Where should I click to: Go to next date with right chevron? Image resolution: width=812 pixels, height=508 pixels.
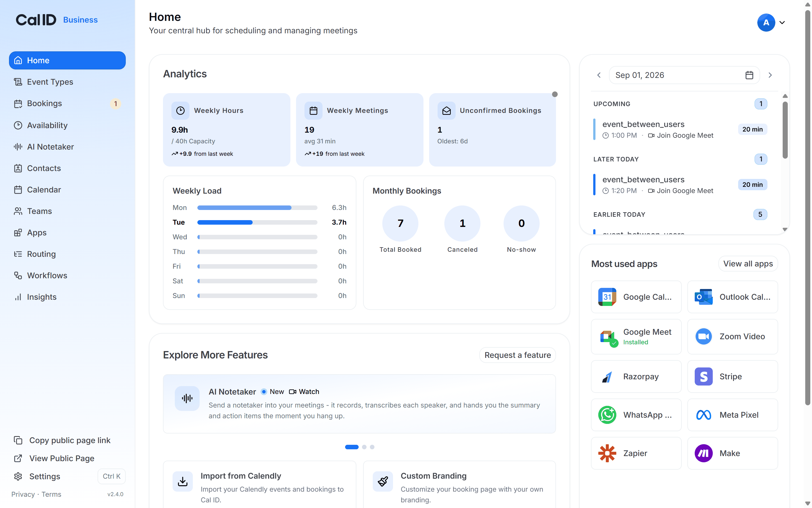click(x=770, y=75)
